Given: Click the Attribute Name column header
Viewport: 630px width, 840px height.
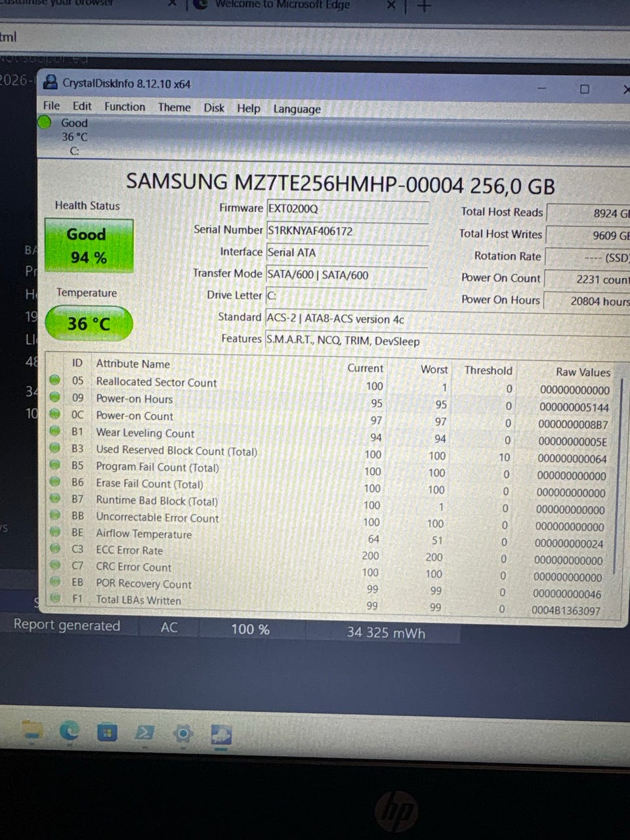Looking at the screenshot, I should (x=133, y=364).
